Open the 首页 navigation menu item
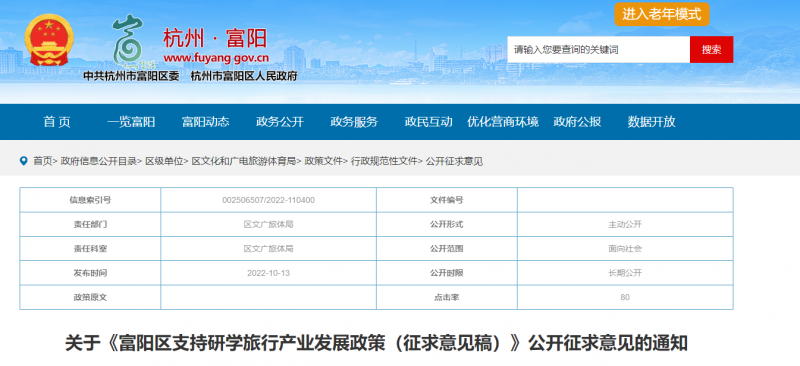 [x=57, y=121]
